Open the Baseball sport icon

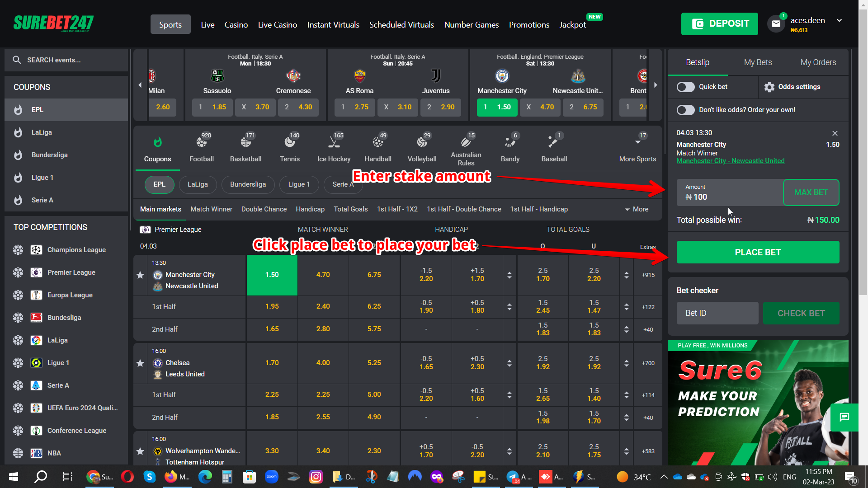[554, 143]
